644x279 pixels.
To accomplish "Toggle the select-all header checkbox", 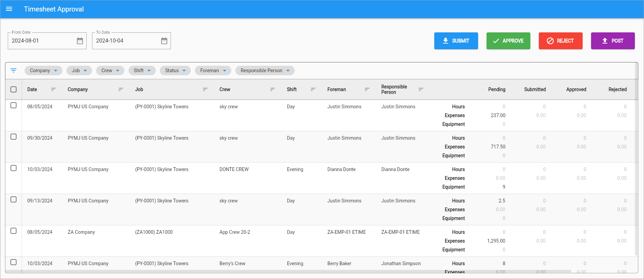I will (13, 89).
